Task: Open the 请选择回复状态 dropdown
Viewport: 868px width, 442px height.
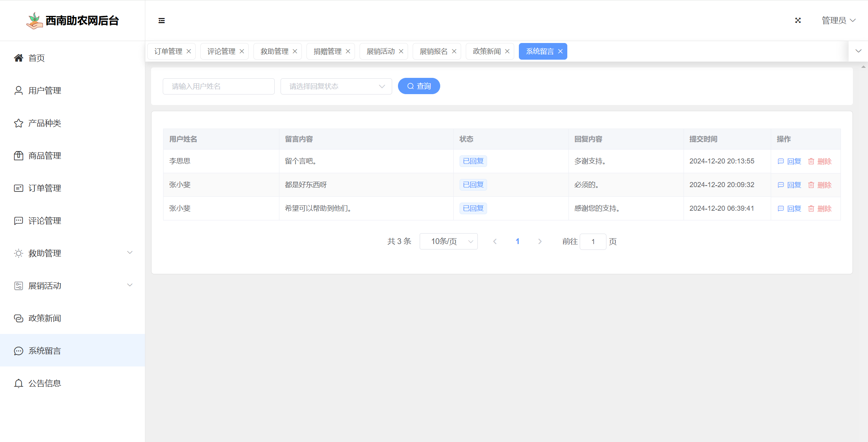Action: (x=336, y=86)
